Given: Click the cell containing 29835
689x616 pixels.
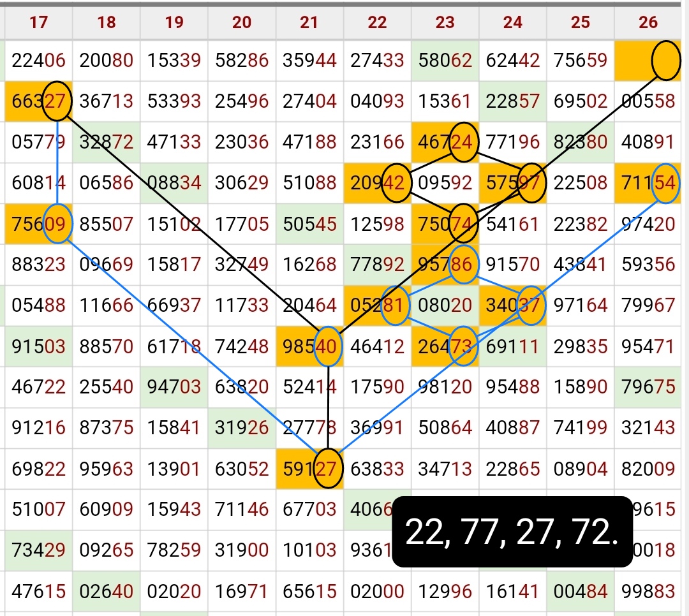Looking at the screenshot, I should [581, 347].
